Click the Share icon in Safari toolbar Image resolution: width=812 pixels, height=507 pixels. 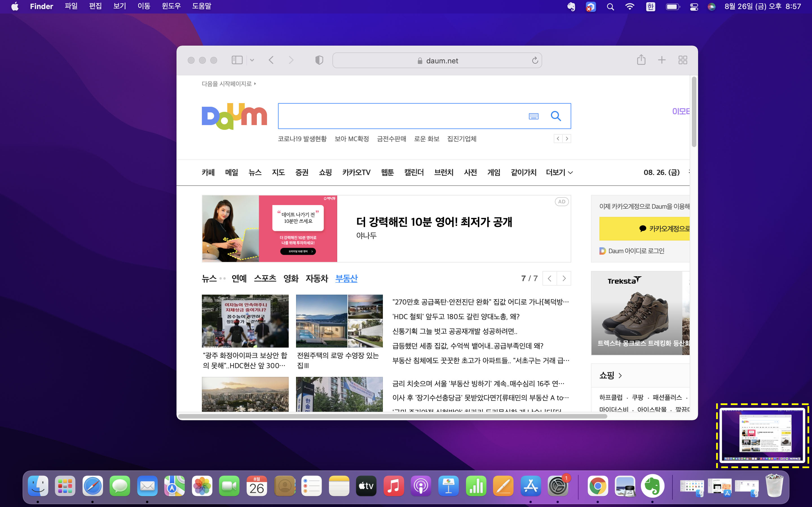(x=641, y=60)
